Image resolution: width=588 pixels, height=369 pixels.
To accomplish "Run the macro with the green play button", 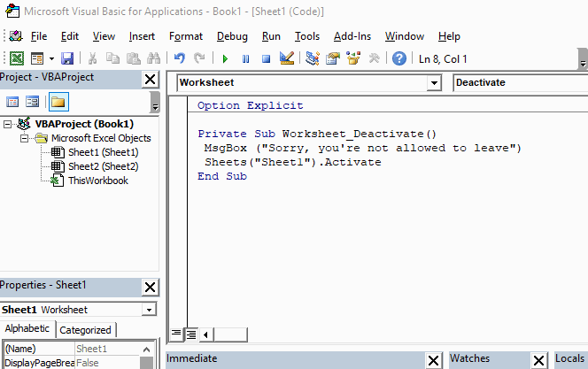I will [x=225, y=58].
